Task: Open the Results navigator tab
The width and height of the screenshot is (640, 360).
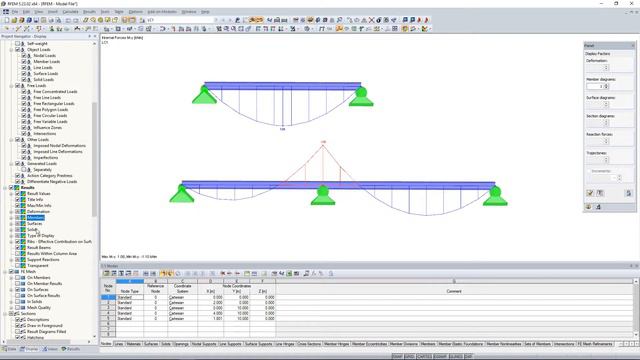Action: tap(71, 349)
